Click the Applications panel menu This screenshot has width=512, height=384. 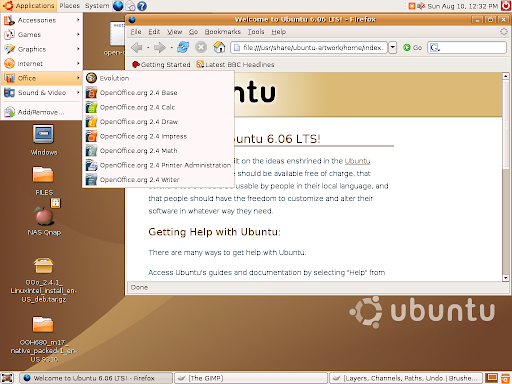click(29, 6)
